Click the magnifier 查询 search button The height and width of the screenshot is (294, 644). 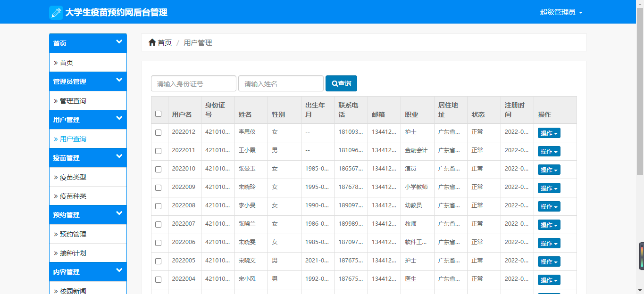pos(341,83)
